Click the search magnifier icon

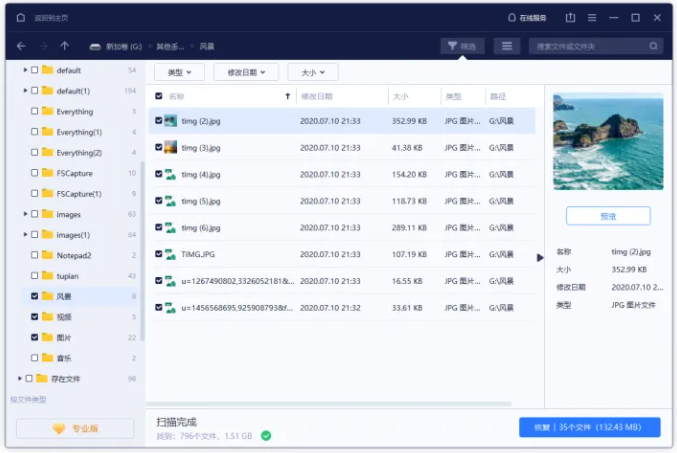[x=654, y=46]
